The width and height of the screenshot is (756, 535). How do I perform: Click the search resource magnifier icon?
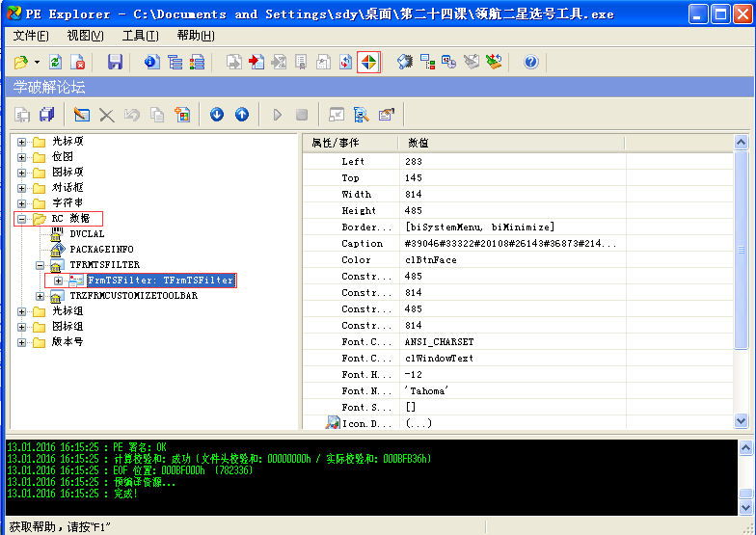[361, 115]
